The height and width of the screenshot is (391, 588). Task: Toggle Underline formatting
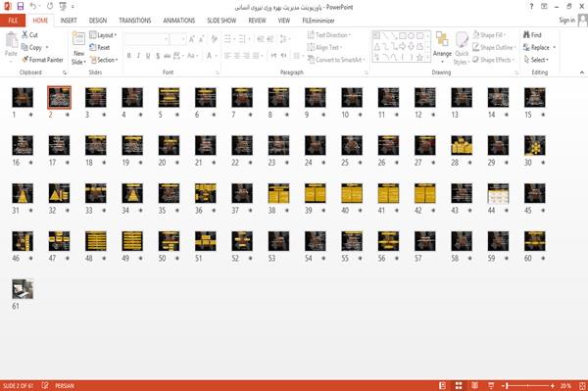[x=148, y=56]
